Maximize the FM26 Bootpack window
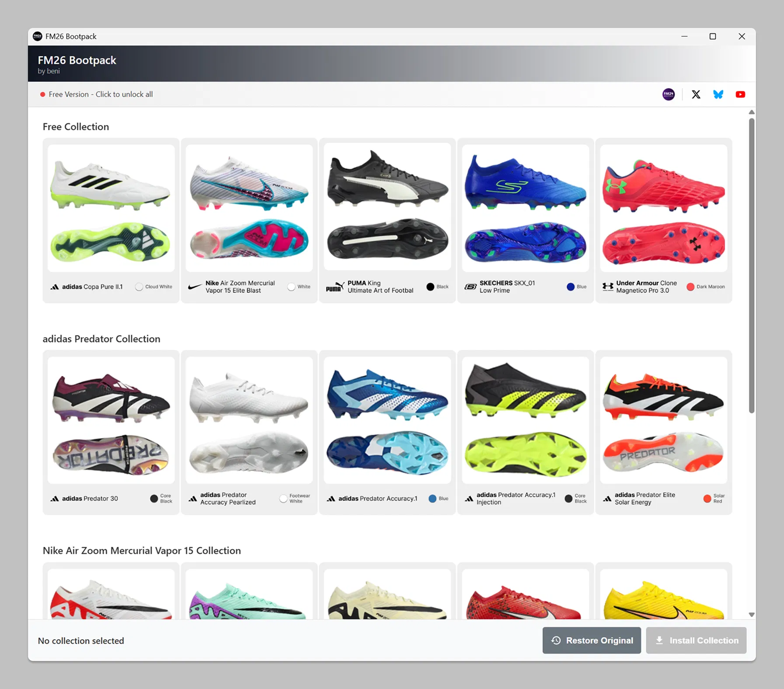 (712, 37)
